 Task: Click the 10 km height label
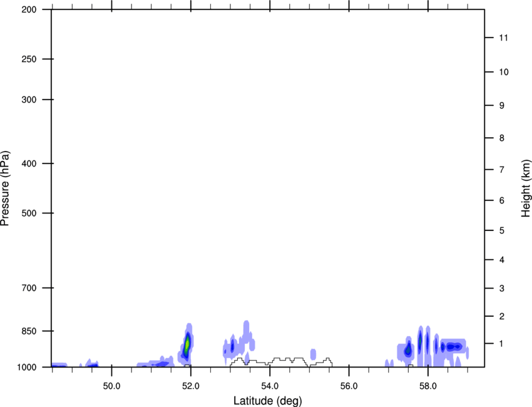point(504,72)
